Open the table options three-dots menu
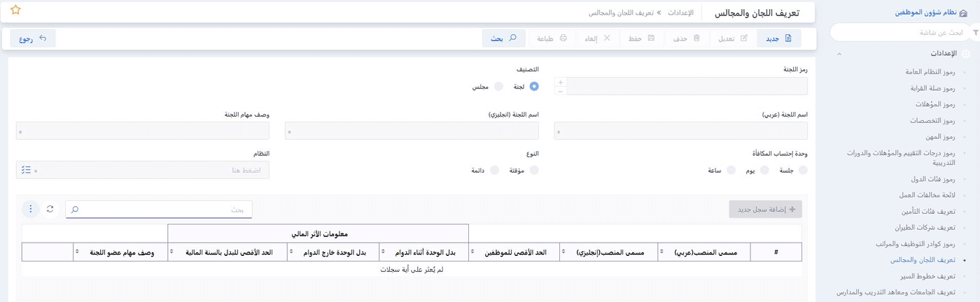This screenshot has height=302, width=980. 31,209
